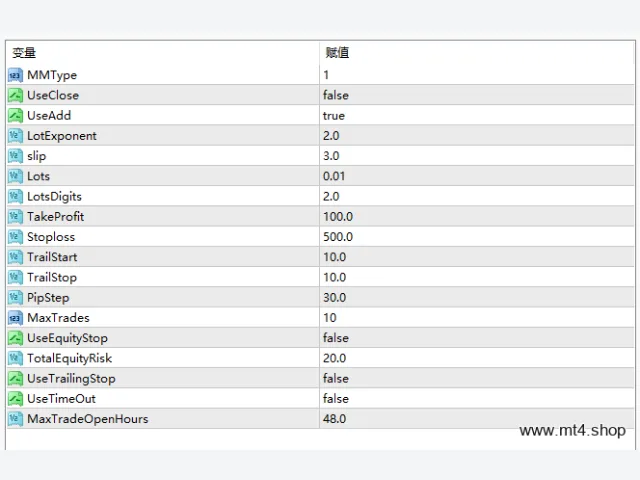
Task: Toggle the UseClose false value
Action: coord(476,95)
